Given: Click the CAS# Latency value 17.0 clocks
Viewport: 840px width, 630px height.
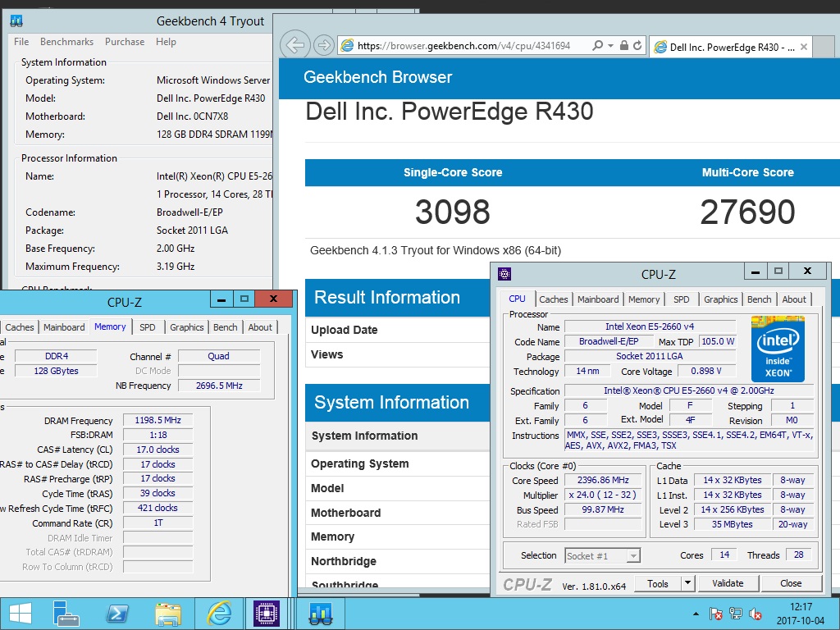Looking at the screenshot, I should (157, 450).
